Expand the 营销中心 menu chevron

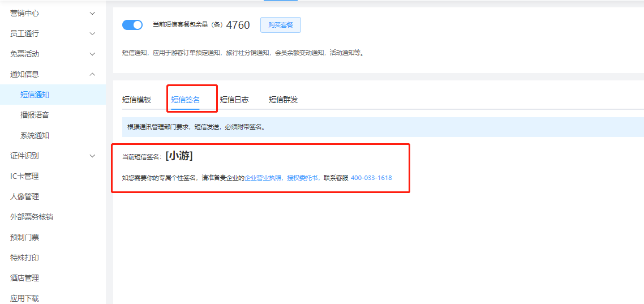(x=93, y=13)
